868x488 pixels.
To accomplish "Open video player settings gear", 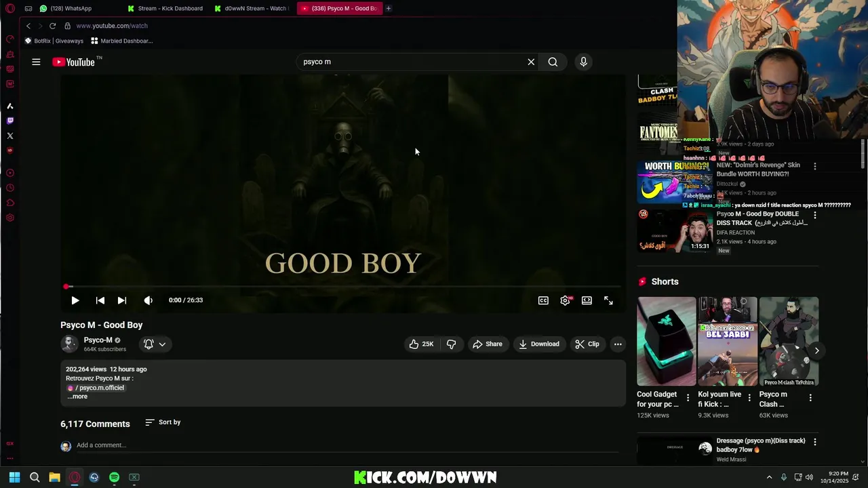I will [x=565, y=300].
